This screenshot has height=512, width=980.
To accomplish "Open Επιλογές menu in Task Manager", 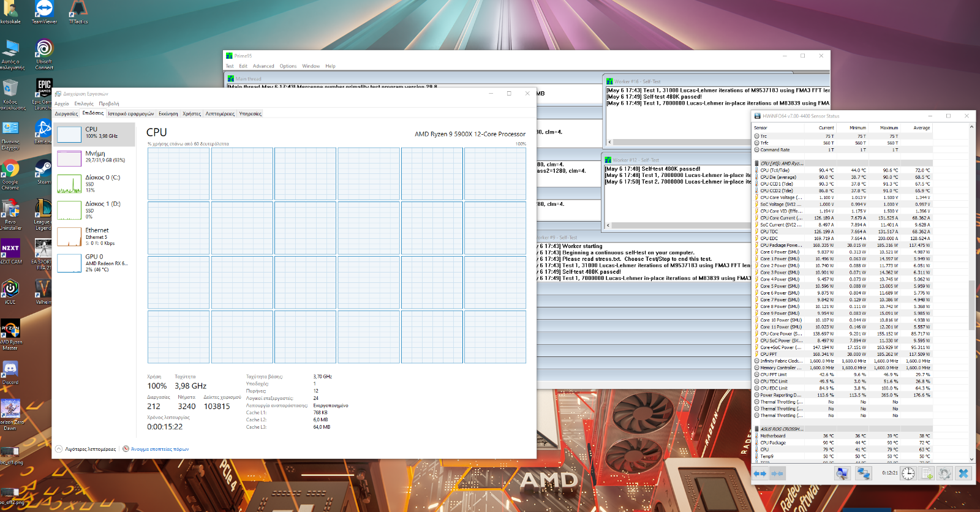I will tap(84, 104).
